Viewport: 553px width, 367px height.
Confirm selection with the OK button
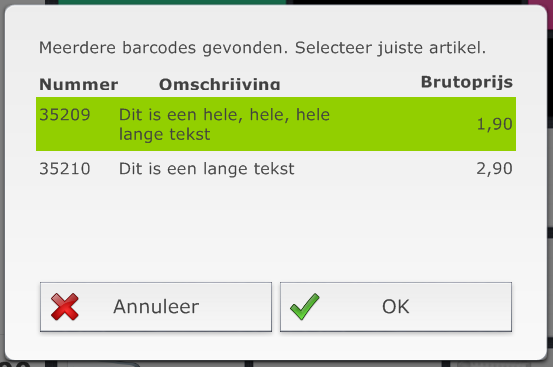click(x=396, y=307)
